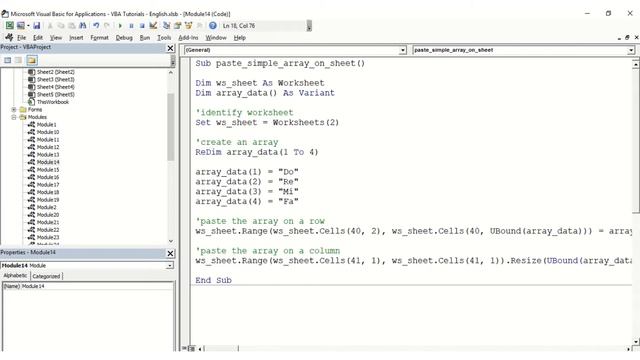Click View Object icon in Project pane

tap(18, 60)
